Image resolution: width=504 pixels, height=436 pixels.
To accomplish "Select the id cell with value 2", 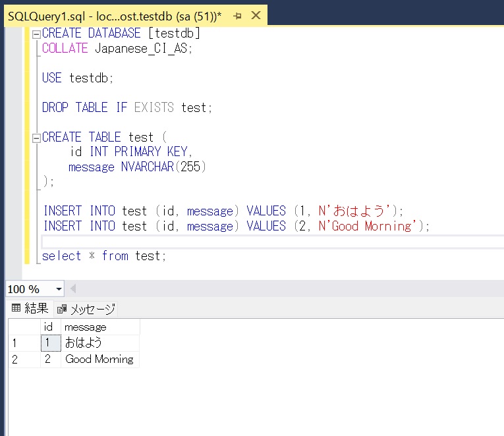I will pyautogui.click(x=51, y=359).
